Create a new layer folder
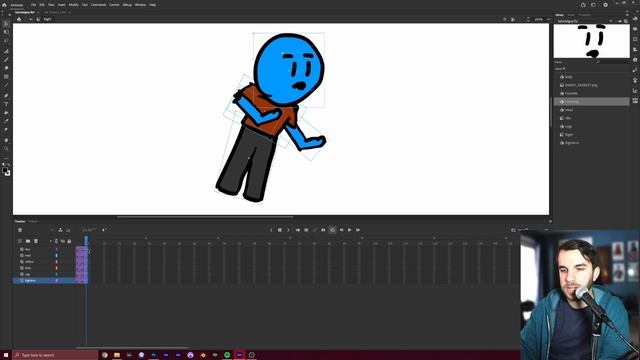Viewport: 640px width, 360px height. (28, 241)
